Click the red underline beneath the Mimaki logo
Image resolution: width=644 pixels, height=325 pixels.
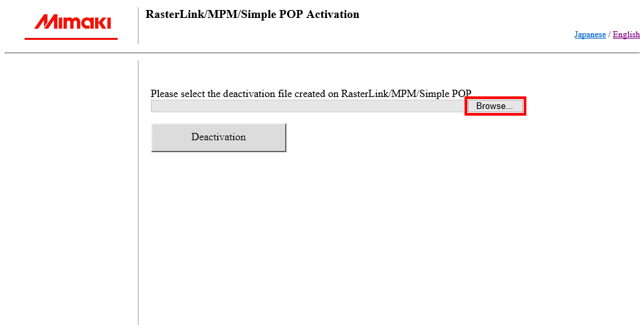click(x=71, y=39)
